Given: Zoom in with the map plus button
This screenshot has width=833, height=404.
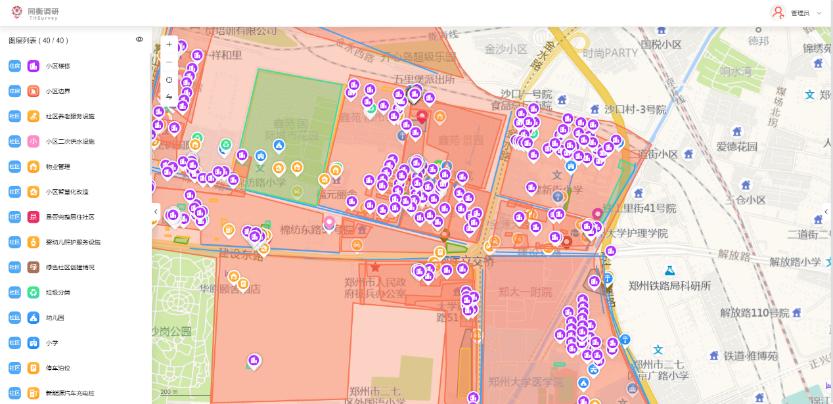Looking at the screenshot, I should pyautogui.click(x=169, y=45).
